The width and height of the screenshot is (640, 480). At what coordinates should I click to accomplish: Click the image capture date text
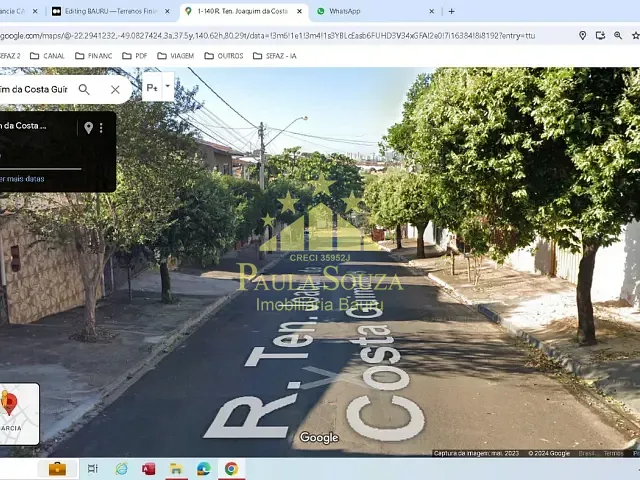pyautogui.click(x=476, y=453)
